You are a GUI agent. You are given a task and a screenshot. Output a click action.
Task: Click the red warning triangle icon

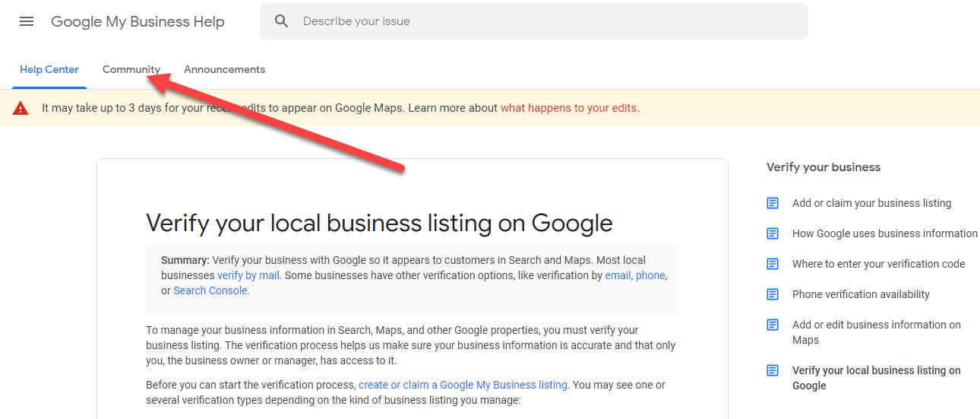click(21, 108)
